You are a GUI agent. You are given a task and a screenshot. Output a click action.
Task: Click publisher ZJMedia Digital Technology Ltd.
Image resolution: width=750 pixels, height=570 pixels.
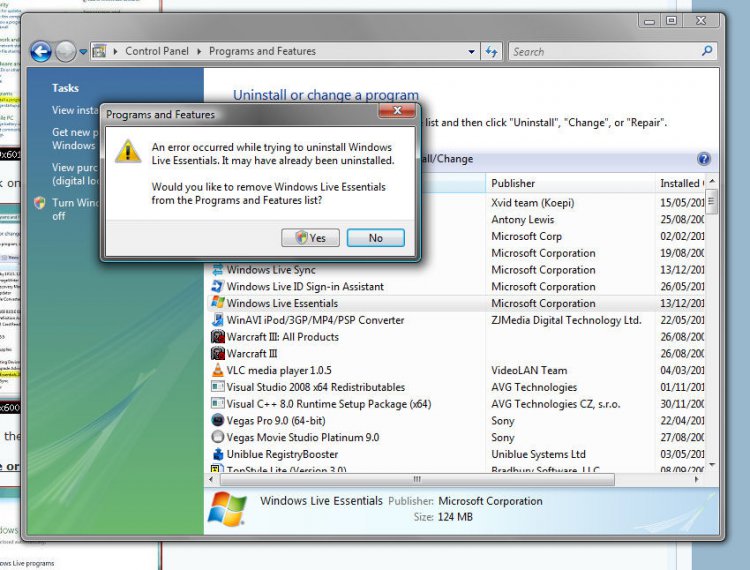[566, 320]
